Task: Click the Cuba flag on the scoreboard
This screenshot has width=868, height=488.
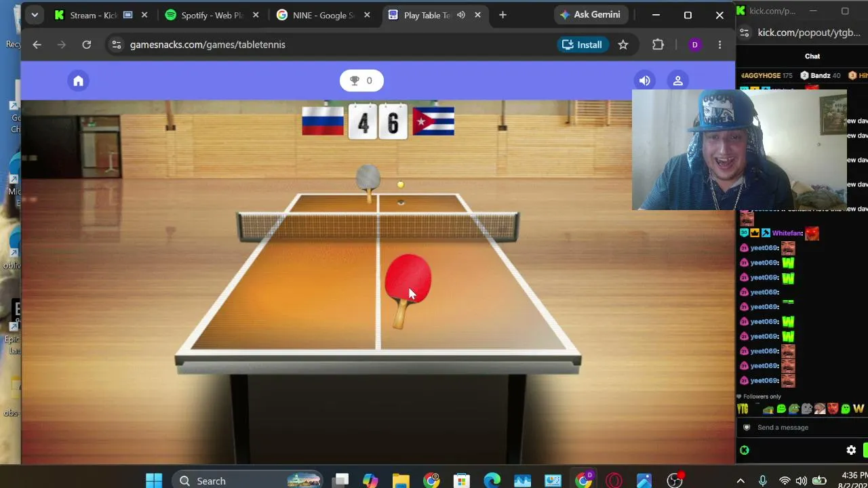Action: coord(433,121)
